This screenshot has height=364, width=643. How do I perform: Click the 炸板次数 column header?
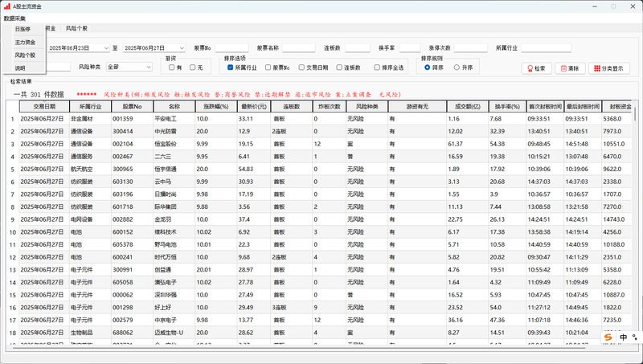coord(330,106)
